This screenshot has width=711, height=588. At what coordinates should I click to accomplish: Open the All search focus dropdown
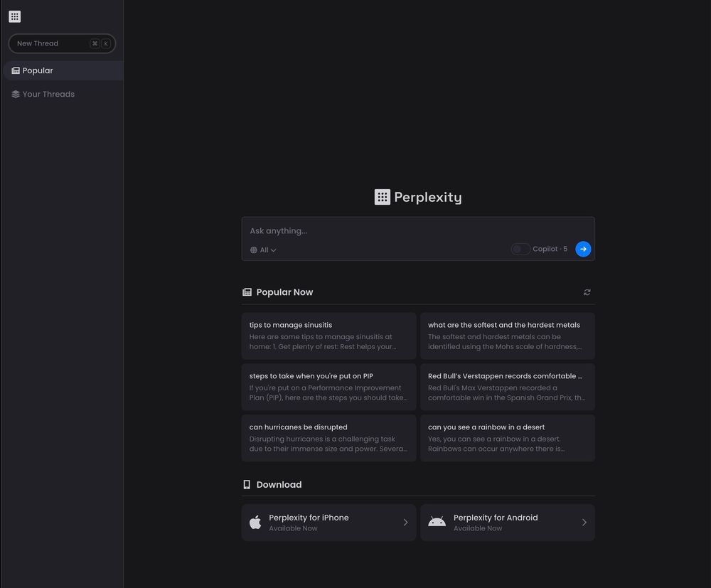point(263,250)
